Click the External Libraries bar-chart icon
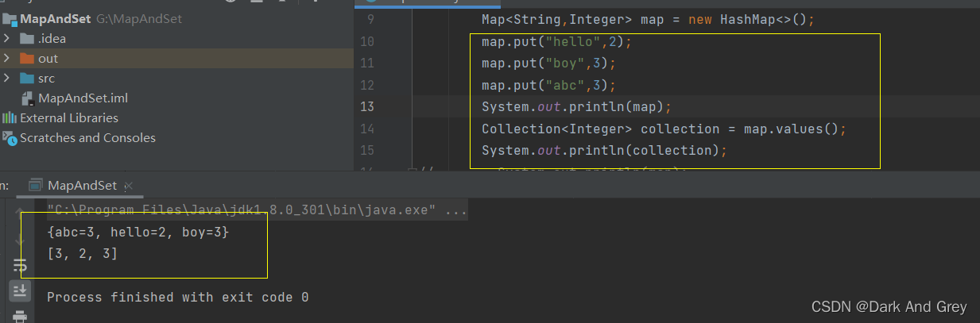The image size is (980, 323). click(x=10, y=117)
